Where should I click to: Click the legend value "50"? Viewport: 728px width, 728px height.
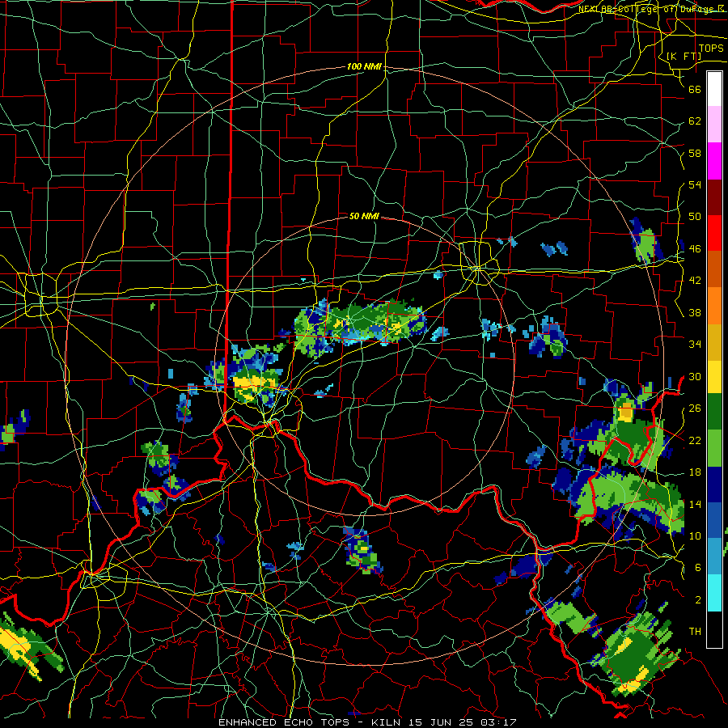tap(695, 216)
